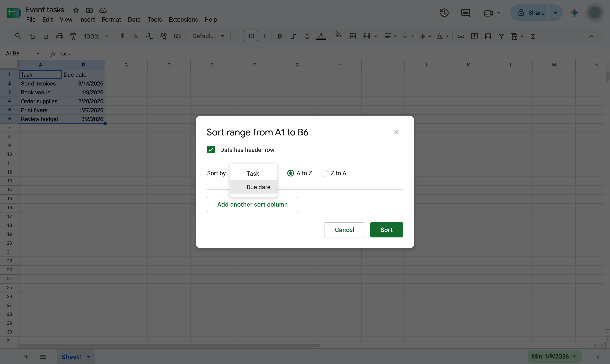Close the sort dialog with X

396,132
